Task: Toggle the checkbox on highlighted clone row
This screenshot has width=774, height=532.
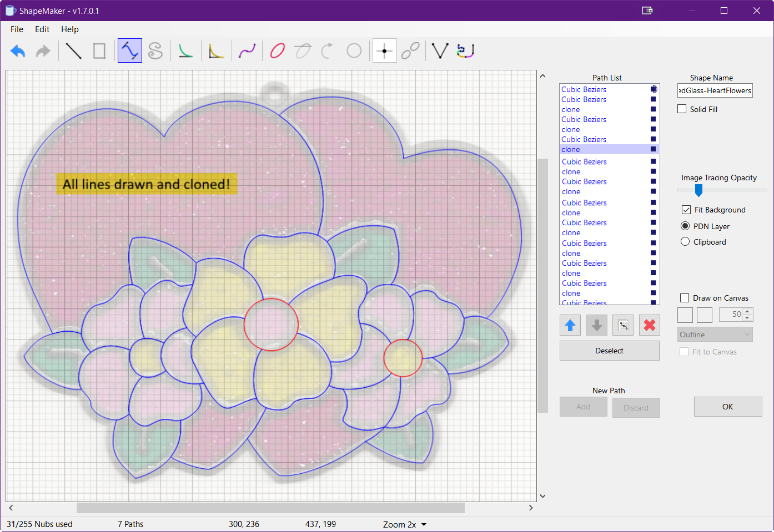Action: (654, 149)
